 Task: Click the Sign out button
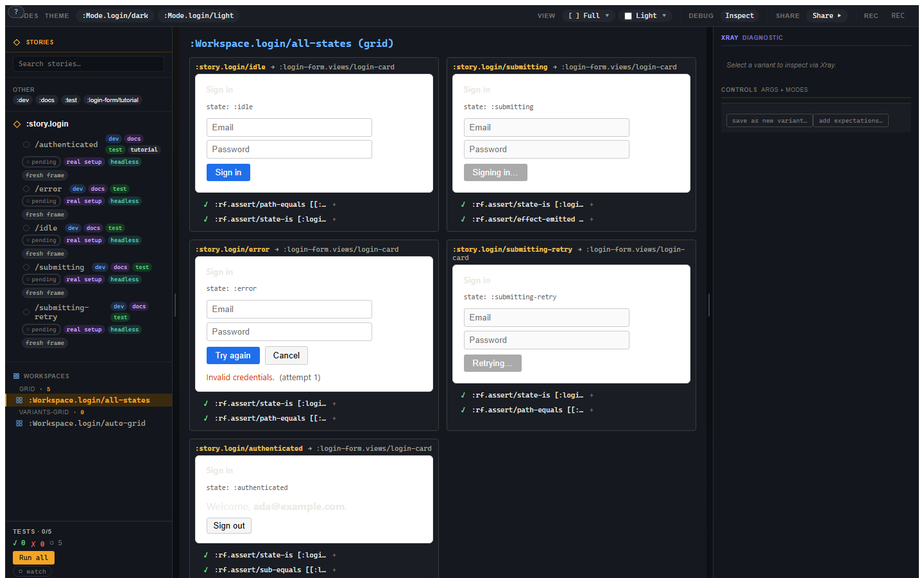pyautogui.click(x=229, y=526)
